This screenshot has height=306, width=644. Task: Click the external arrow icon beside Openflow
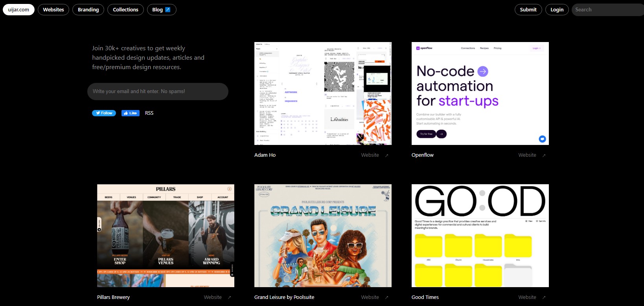(x=544, y=156)
